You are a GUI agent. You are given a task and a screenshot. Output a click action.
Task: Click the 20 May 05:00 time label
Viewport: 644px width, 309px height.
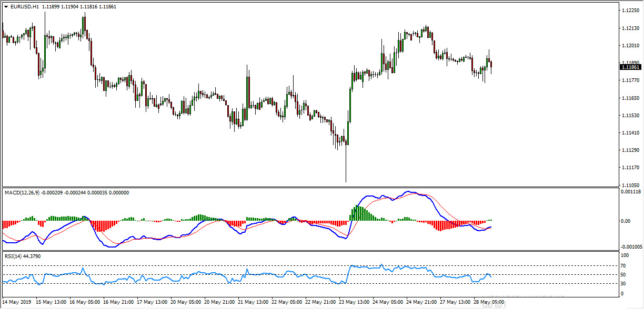point(187,302)
